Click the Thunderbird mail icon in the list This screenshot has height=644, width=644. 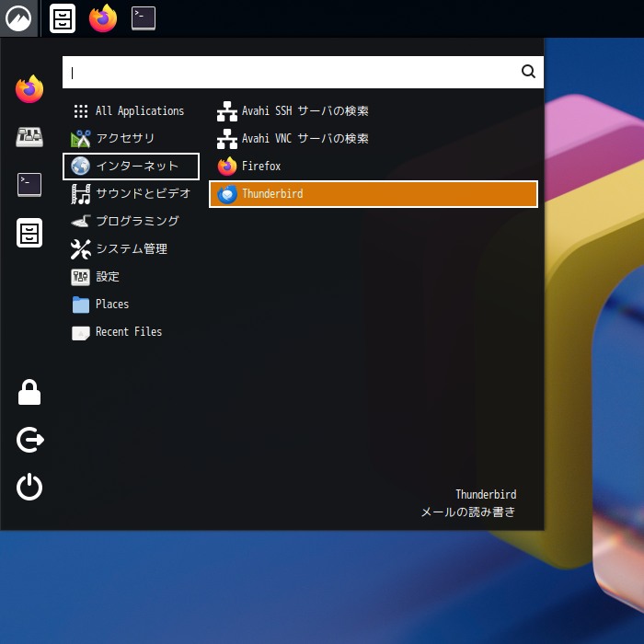click(227, 194)
